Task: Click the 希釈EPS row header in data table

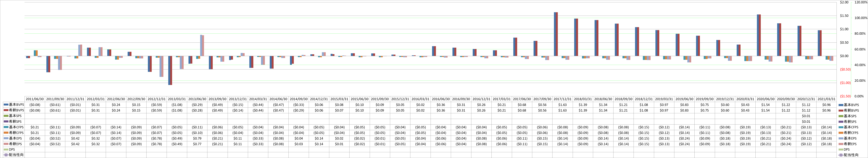Action: point(14,144)
